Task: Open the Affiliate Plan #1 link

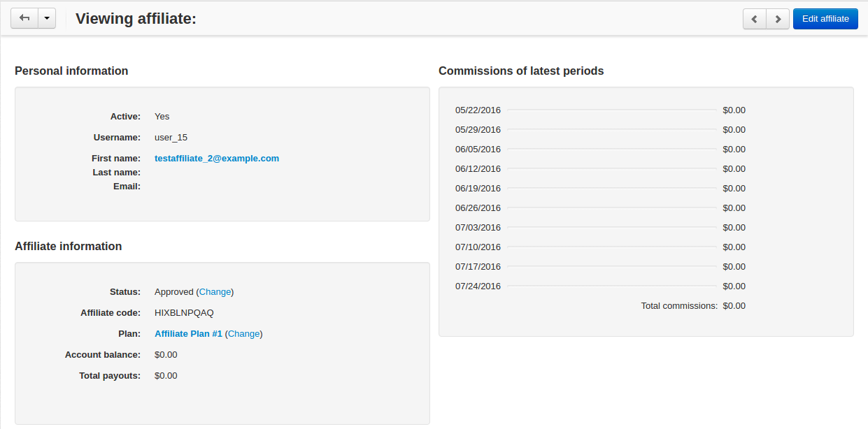Action: coord(188,334)
